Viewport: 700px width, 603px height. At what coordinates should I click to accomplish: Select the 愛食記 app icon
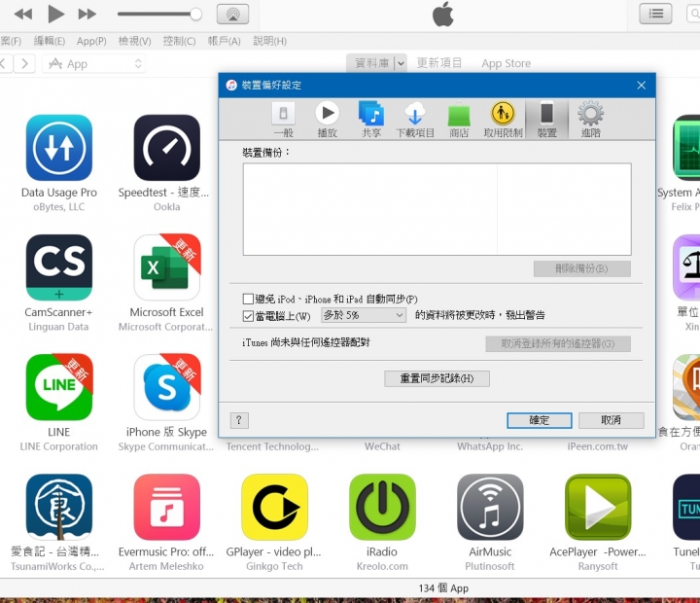pos(59,507)
